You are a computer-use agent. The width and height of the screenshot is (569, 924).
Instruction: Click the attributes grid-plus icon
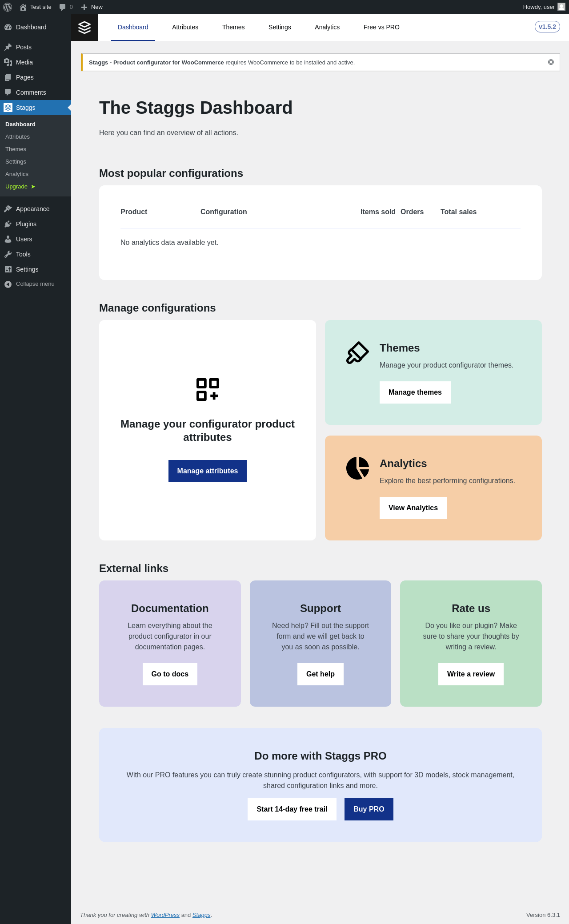208,389
